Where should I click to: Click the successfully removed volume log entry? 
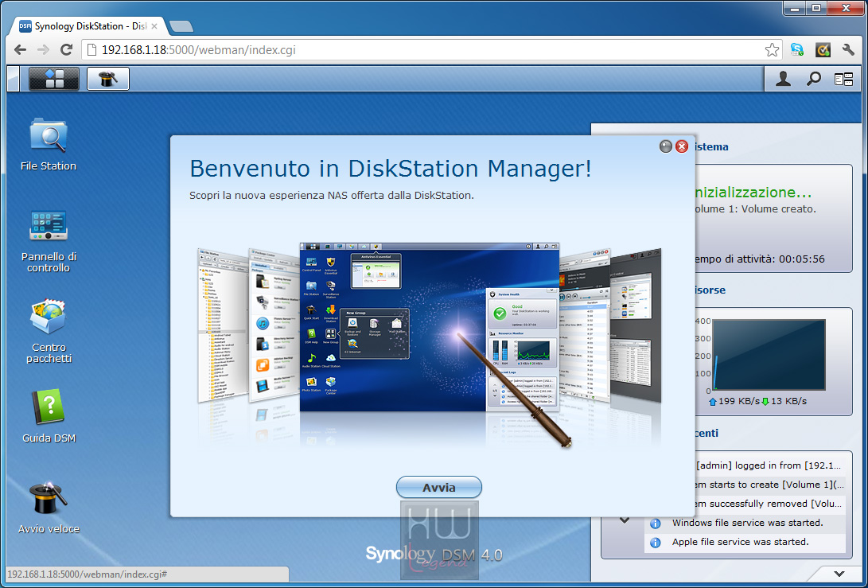tap(769, 504)
